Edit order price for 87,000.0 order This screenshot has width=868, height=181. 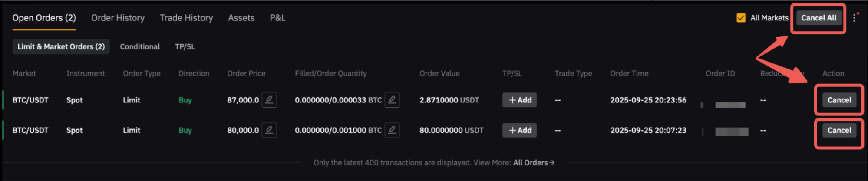coord(269,100)
